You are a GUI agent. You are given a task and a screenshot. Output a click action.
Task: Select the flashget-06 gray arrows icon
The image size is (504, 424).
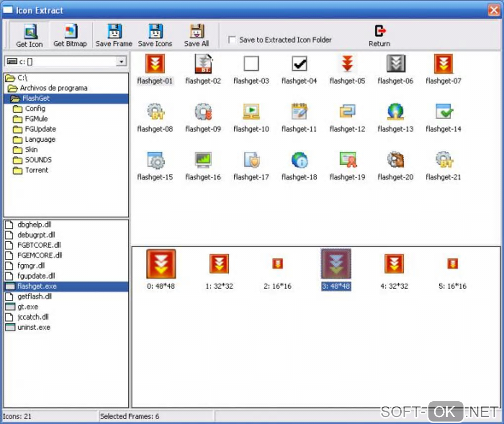395,69
